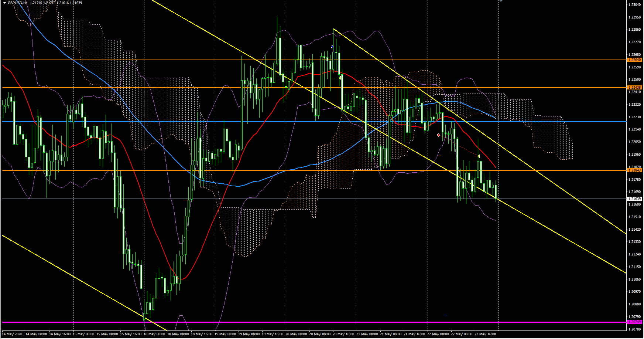Click the 14 May 16:00 time axis label
The height and width of the screenshot is (339, 644).
point(60,334)
